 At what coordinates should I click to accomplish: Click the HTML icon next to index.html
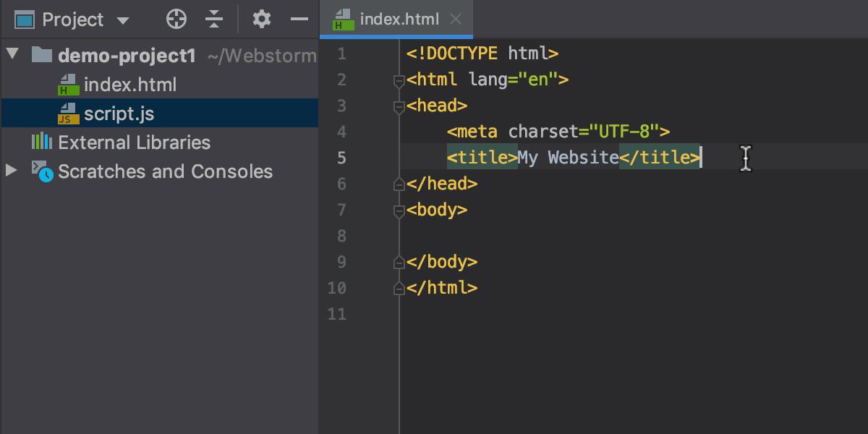(69, 85)
